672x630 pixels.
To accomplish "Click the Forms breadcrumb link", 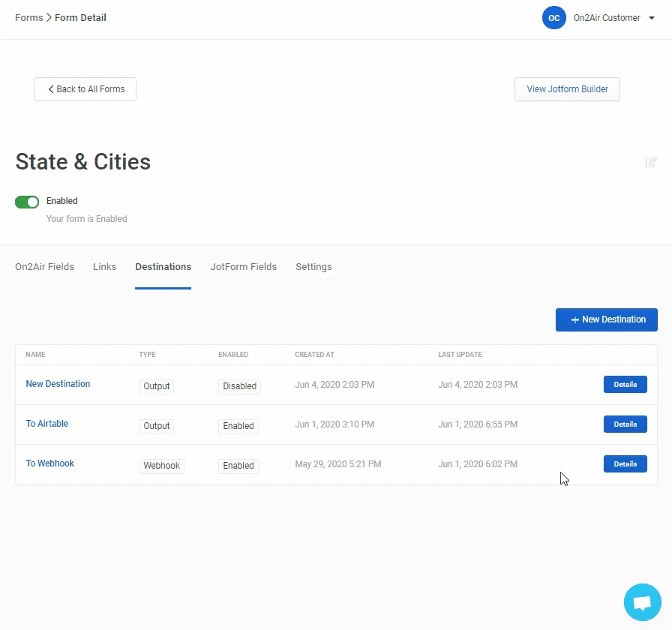I will pyautogui.click(x=28, y=18).
